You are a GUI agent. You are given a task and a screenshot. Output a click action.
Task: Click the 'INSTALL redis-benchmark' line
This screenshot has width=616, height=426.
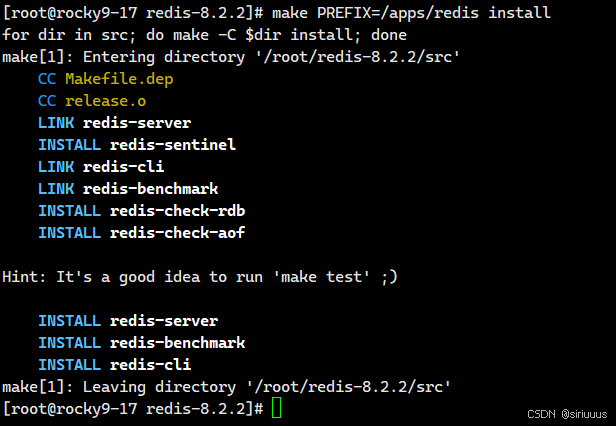point(142,343)
